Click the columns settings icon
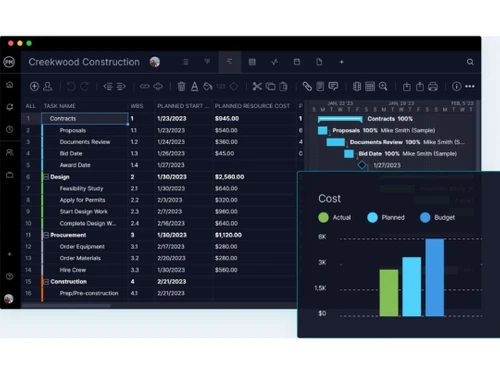Image resolution: width=500 pixels, height=375 pixels. [357, 86]
